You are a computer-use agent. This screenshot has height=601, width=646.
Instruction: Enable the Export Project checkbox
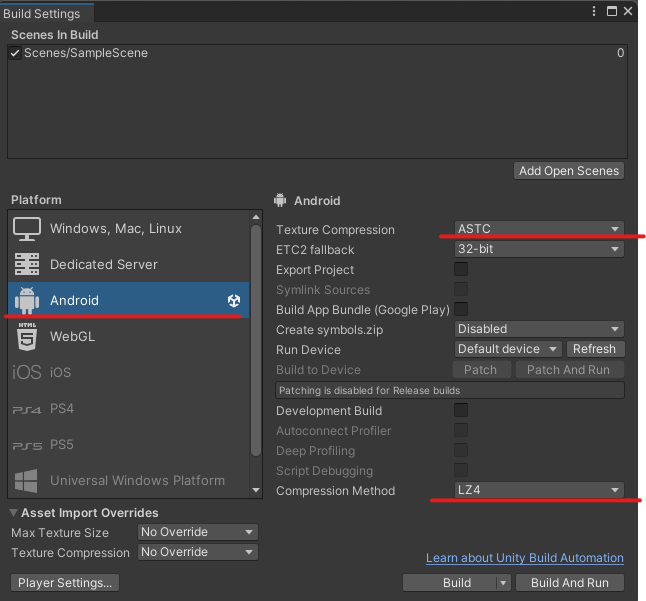point(461,269)
